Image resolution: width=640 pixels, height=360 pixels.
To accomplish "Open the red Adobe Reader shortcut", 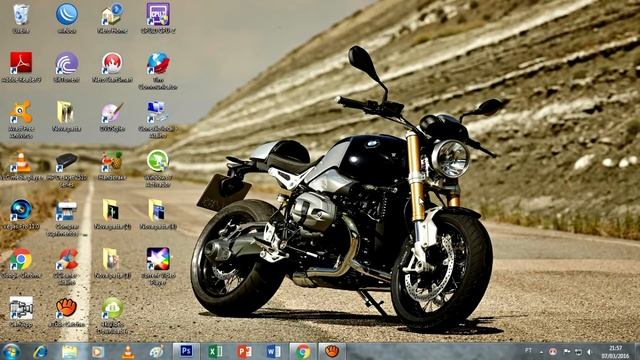I will coord(21,67).
